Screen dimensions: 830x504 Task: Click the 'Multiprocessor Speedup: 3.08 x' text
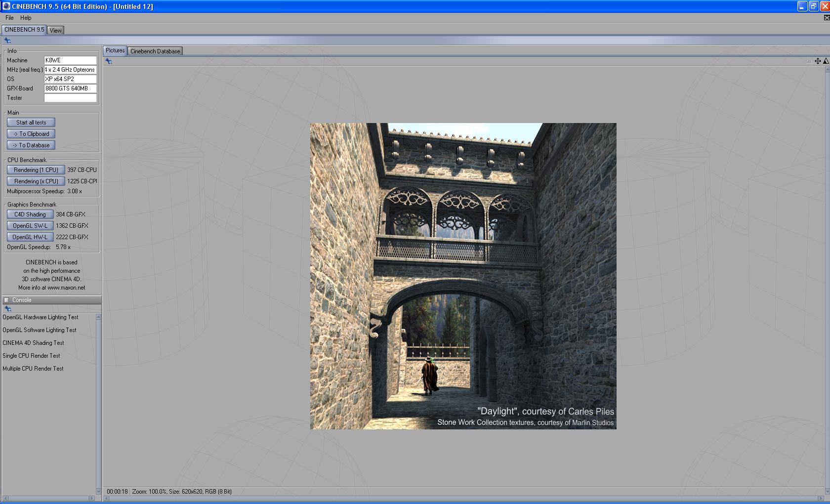tap(44, 191)
